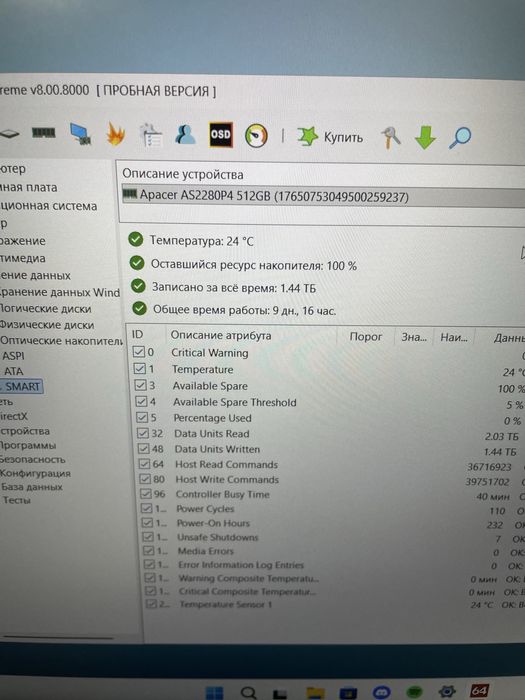
Task: Select the Error Information Log Entries row
Action: 334,565
